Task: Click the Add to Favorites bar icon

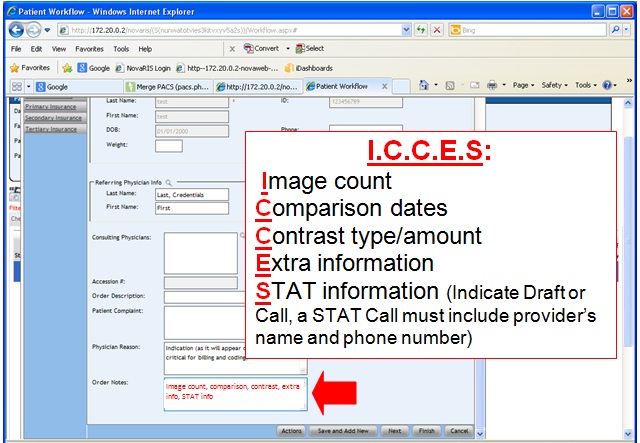Action: tap(67, 68)
